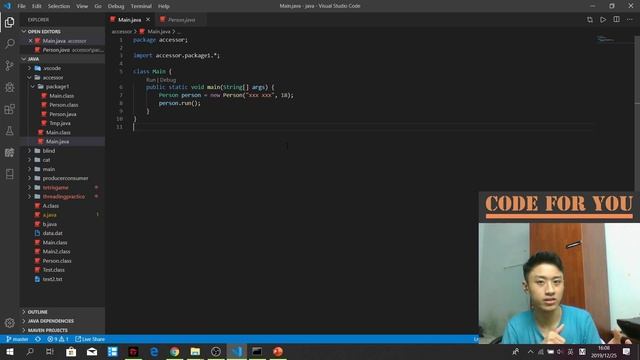This screenshot has height=360, width=640.
Task: Open errors and warnings count in status bar
Action: tap(58, 339)
